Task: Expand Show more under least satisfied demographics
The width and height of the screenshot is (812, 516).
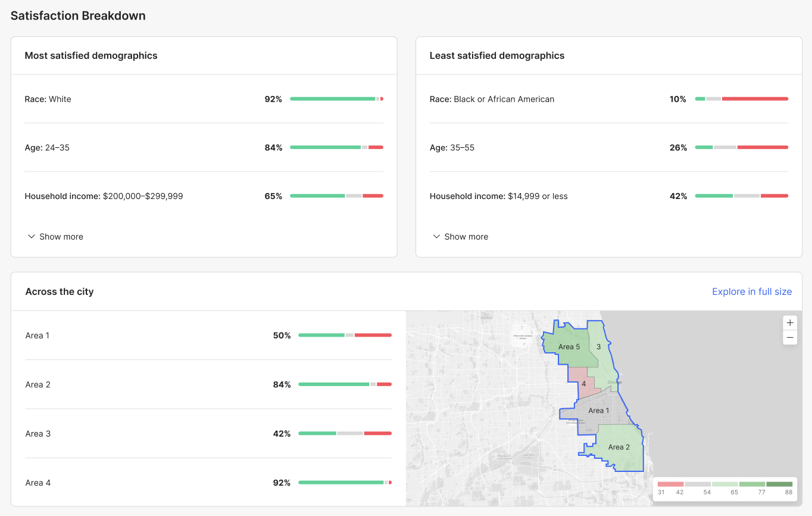Action: point(460,237)
